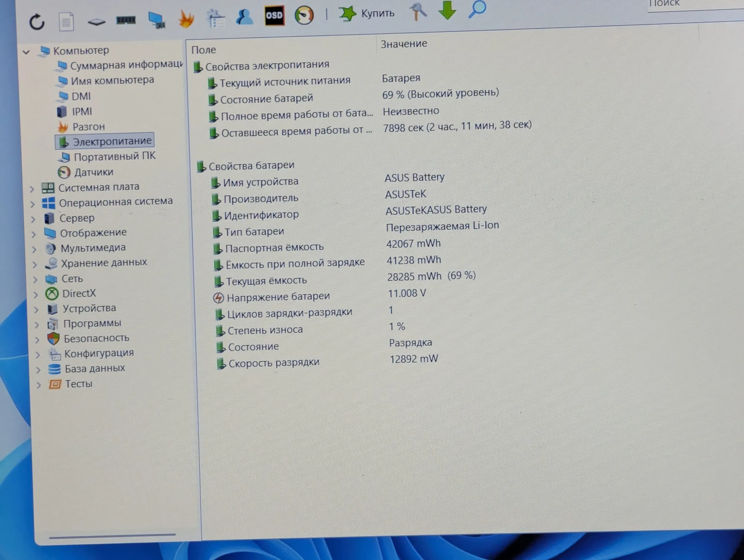Expand the Сервер tree node
This screenshot has width=744, height=560.
tap(33, 219)
